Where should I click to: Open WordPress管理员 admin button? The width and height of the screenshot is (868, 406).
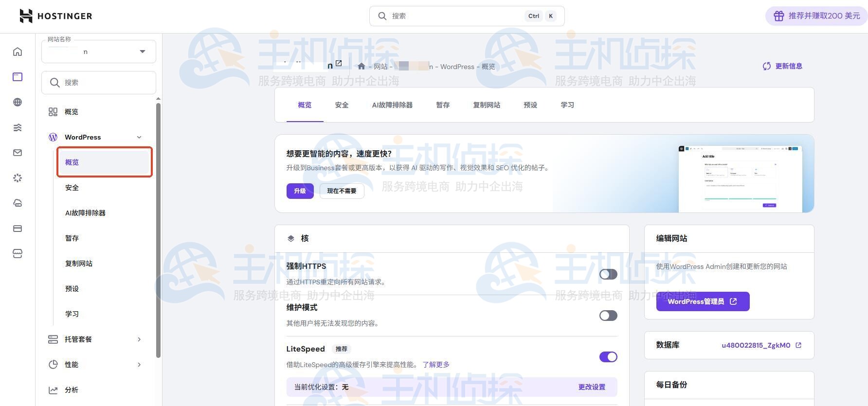(x=703, y=301)
